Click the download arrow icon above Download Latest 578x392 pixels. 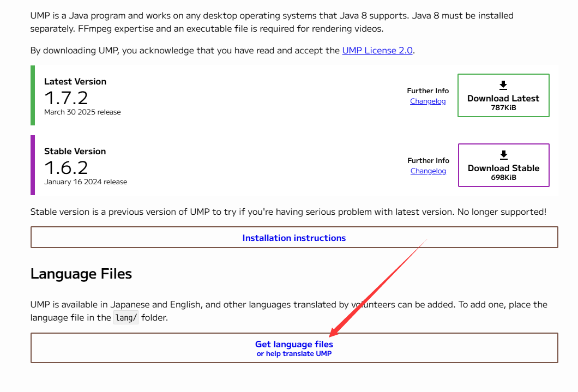503,85
